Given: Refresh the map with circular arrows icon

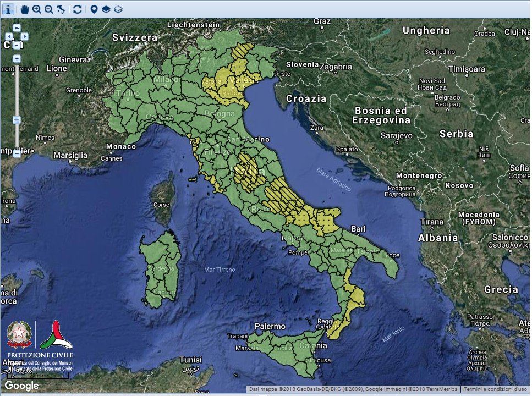Looking at the screenshot, I should [78, 9].
